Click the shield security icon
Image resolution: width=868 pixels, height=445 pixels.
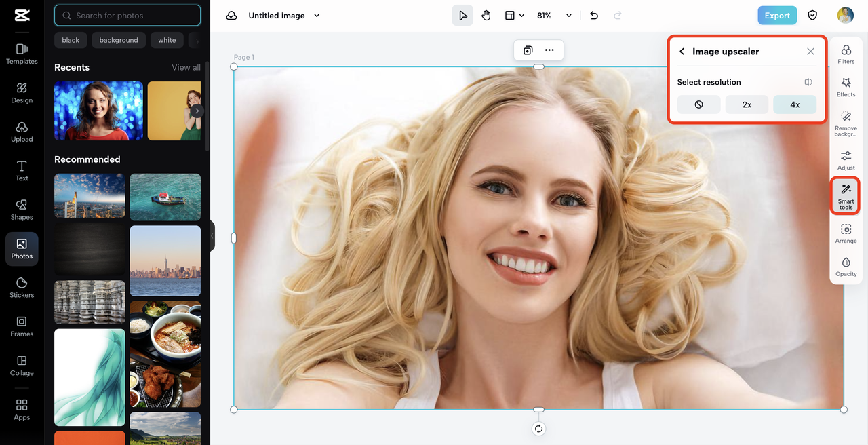[x=812, y=16]
